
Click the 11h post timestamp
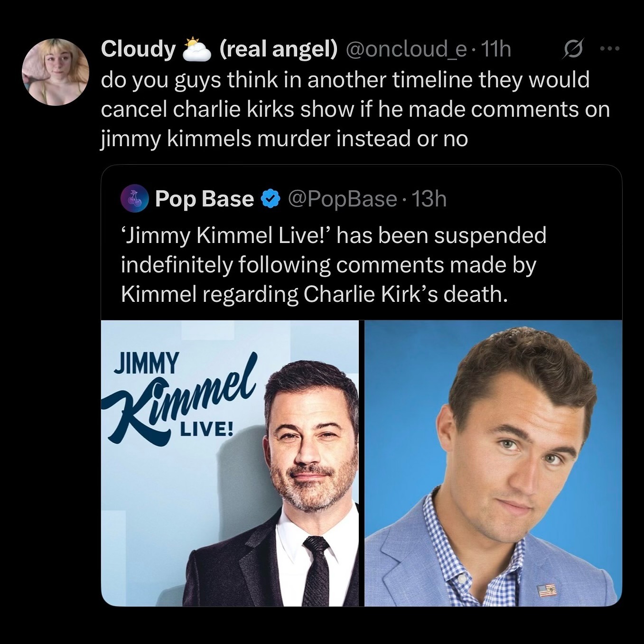coord(496,49)
